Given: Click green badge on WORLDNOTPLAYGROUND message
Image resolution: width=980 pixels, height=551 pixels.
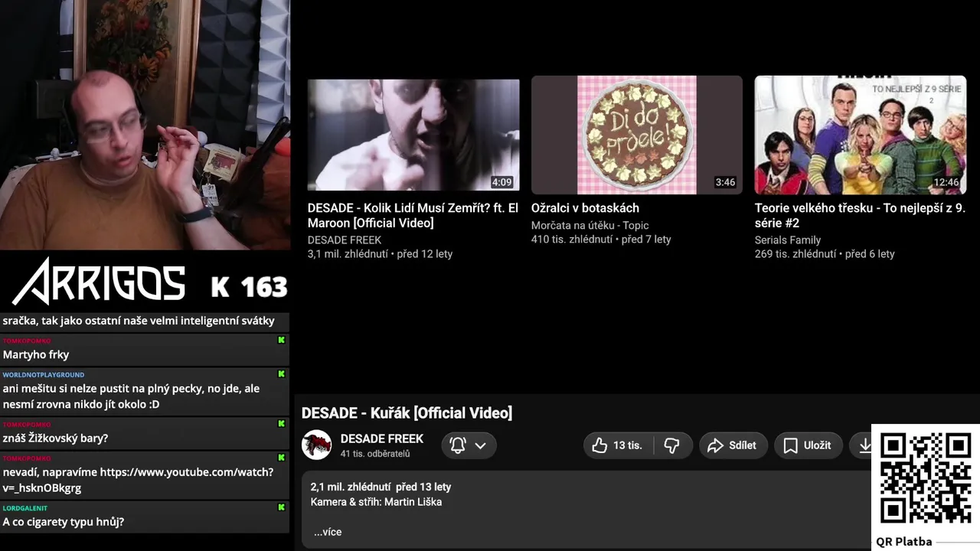Looking at the screenshot, I should [x=281, y=374].
